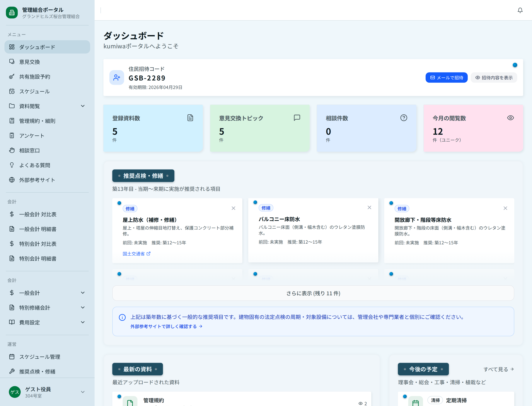Click the building logo of 管理組合ポータル
This screenshot has height=406, width=532.
(12, 12)
